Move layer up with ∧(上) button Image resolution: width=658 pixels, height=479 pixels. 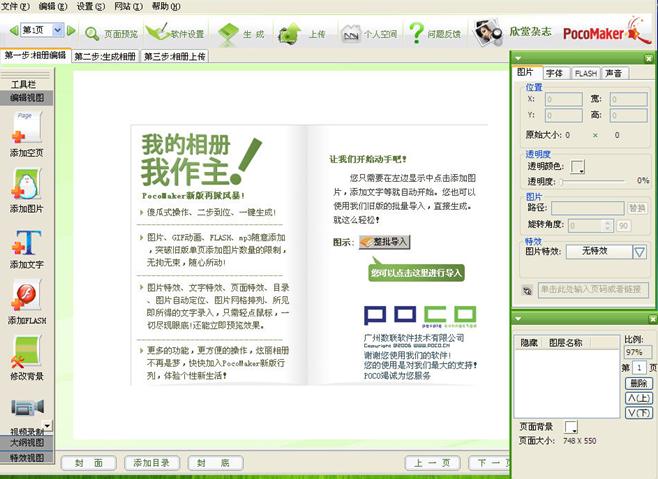pyautogui.click(x=639, y=398)
